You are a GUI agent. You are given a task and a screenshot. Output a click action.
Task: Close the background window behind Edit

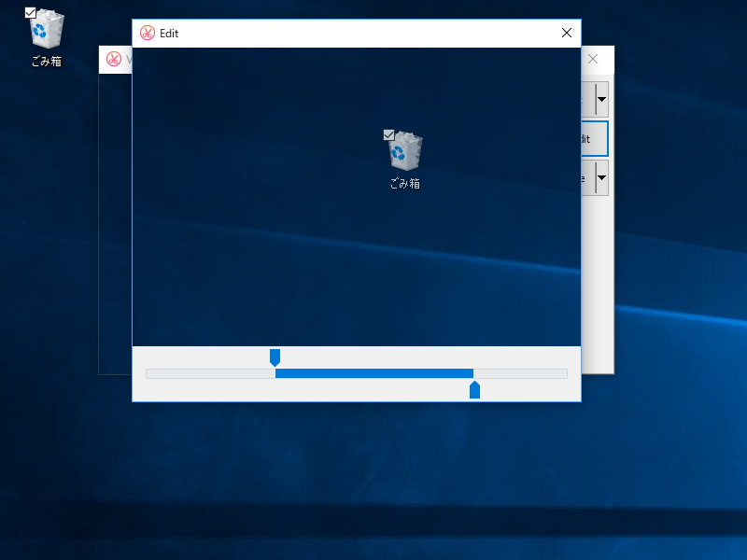(x=593, y=59)
